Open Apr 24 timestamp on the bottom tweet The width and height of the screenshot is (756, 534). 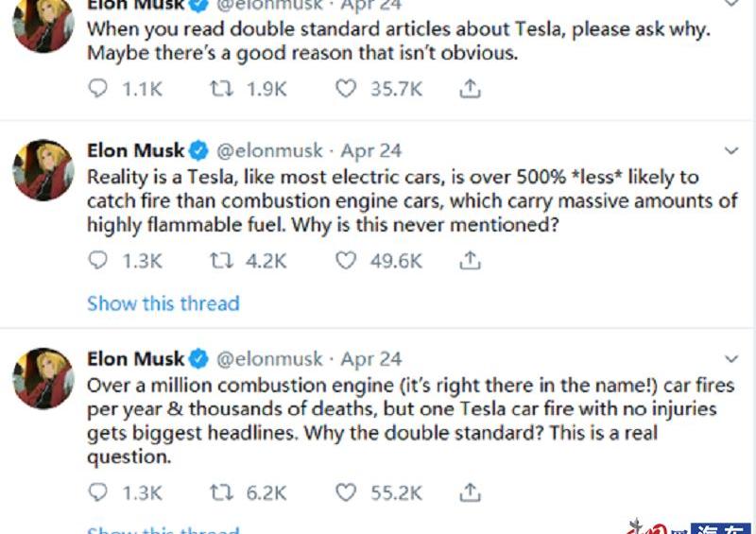click(371, 359)
